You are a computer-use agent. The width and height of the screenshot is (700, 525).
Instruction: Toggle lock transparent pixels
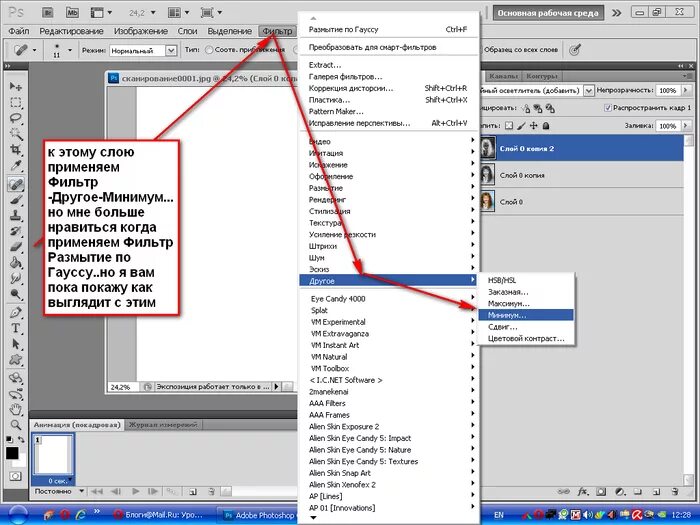[x=509, y=126]
